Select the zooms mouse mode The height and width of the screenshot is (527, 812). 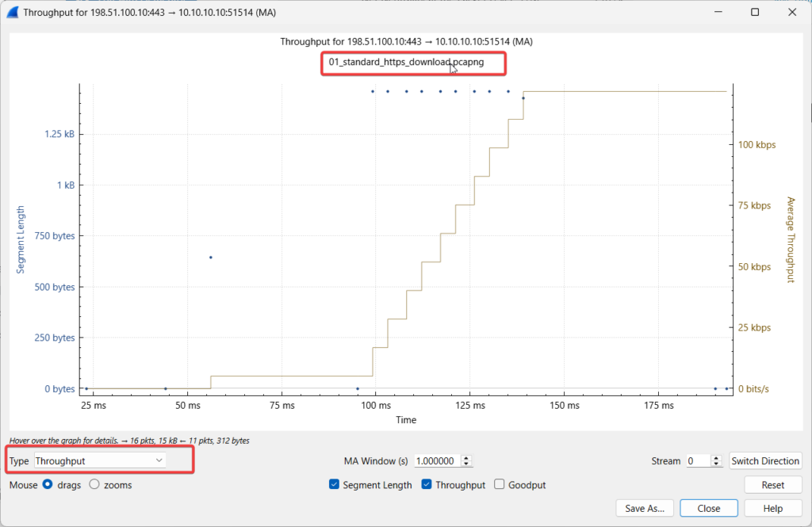[x=94, y=485]
